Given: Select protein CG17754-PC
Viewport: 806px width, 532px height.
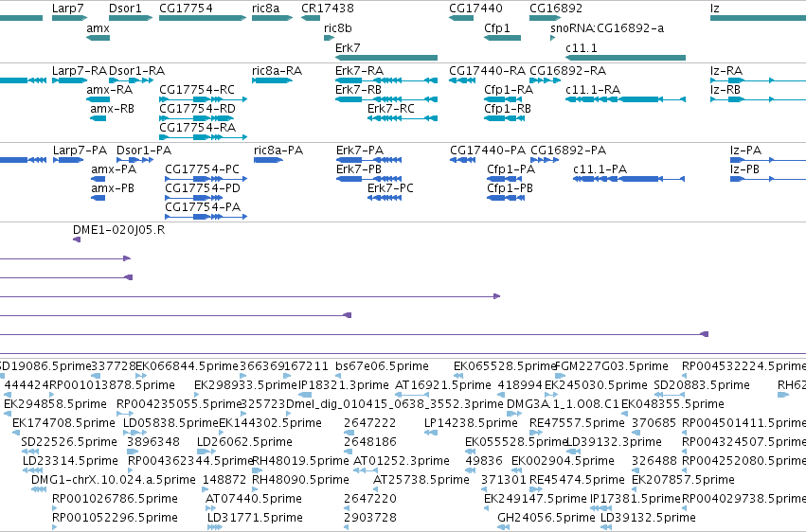Looking at the screenshot, I should tap(206, 179).
